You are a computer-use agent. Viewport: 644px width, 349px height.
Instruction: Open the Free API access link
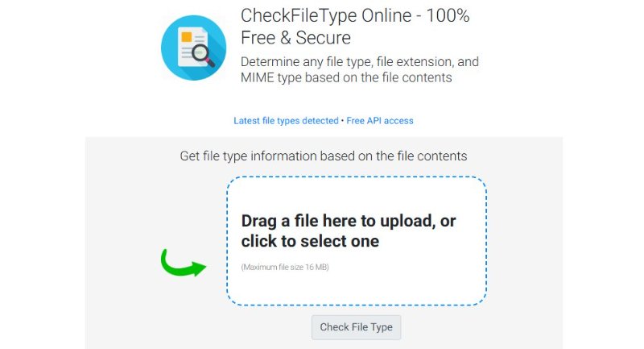(380, 121)
